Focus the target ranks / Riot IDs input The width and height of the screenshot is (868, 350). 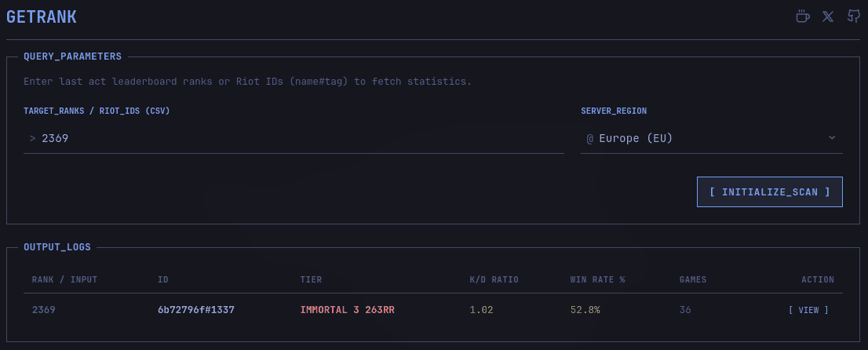(x=298, y=138)
